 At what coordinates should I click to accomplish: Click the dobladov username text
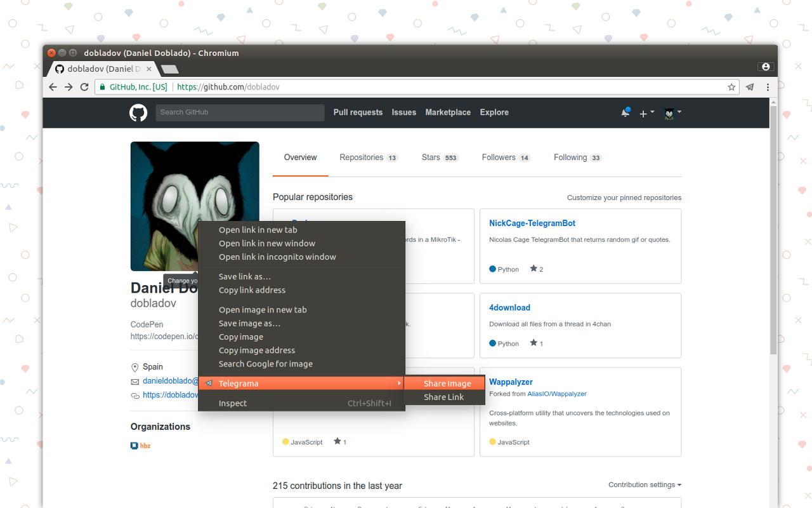click(154, 304)
